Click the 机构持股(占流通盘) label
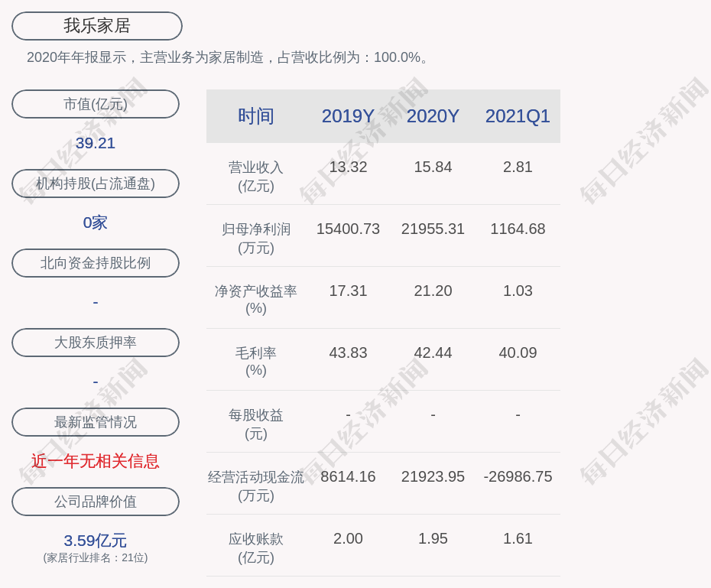 (96, 184)
